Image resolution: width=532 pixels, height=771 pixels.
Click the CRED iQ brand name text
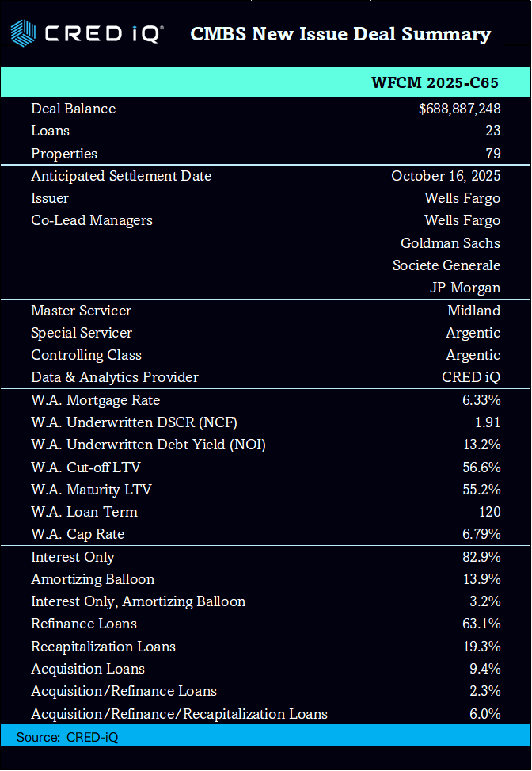104,34
